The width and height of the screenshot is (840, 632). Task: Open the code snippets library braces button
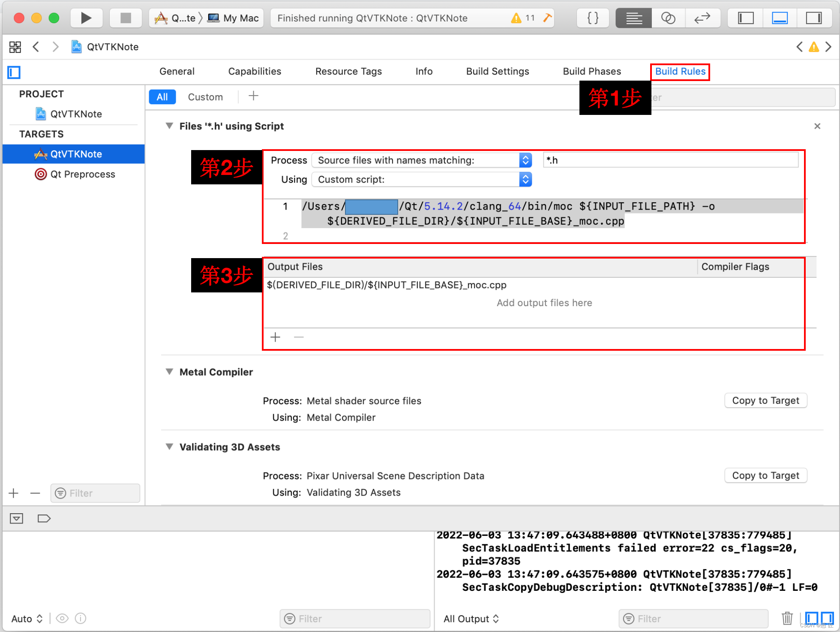(593, 18)
